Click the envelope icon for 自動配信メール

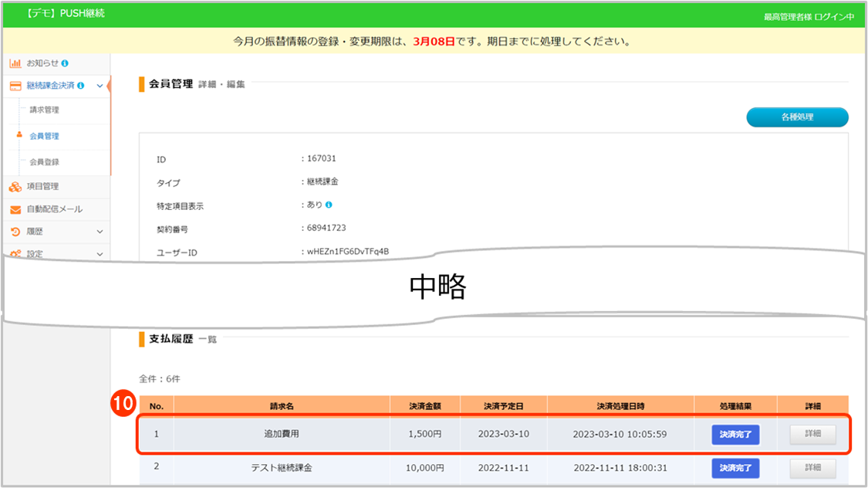[15, 209]
